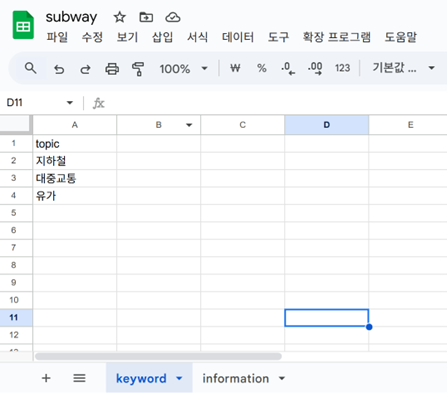The width and height of the screenshot is (447, 393).
Task: Expand the name box dropdown arrow
Action: [70, 103]
